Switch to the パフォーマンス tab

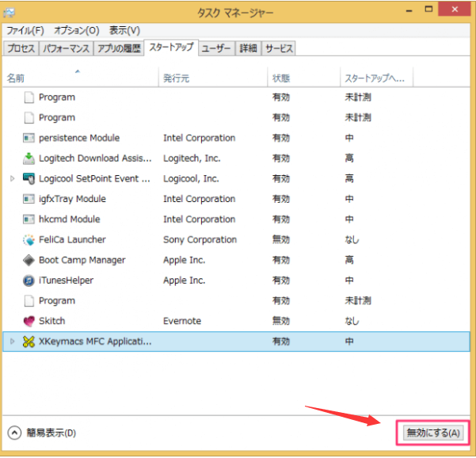tap(67, 48)
